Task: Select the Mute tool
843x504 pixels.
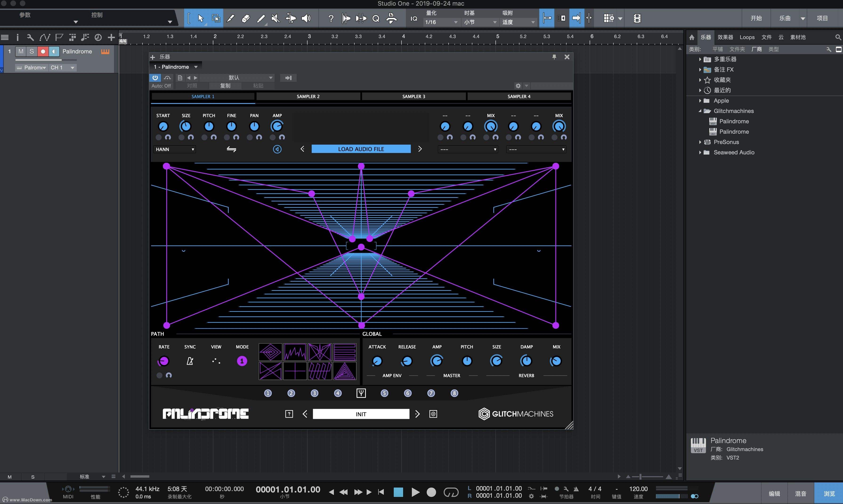Action: click(x=276, y=18)
